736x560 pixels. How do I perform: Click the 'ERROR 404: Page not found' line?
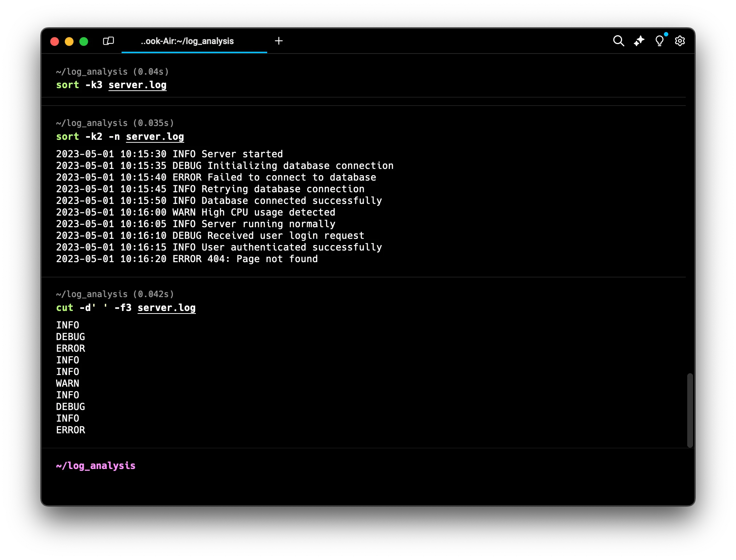point(187,259)
